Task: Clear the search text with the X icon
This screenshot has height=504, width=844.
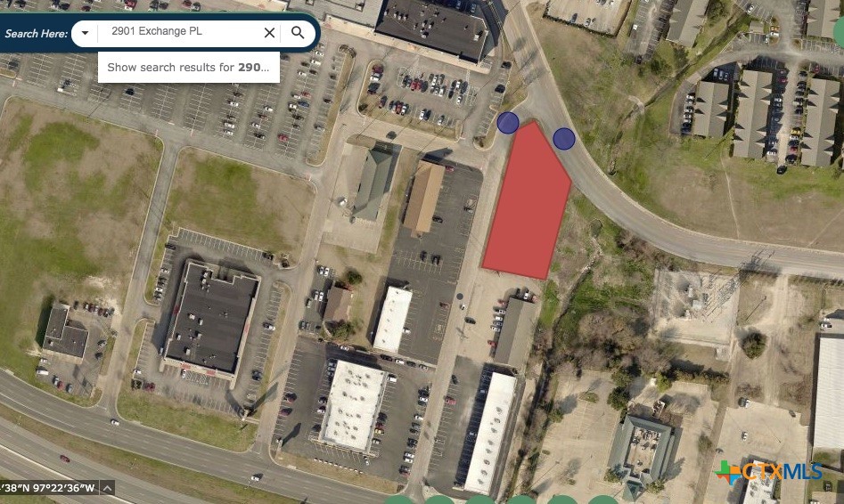Action: pos(270,33)
